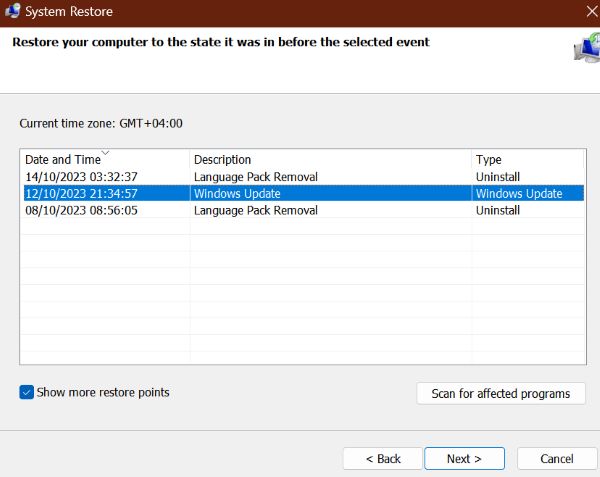The width and height of the screenshot is (600, 477).
Task: Select restore point dated 14/10/2023 03:32:37
Action: point(303,177)
